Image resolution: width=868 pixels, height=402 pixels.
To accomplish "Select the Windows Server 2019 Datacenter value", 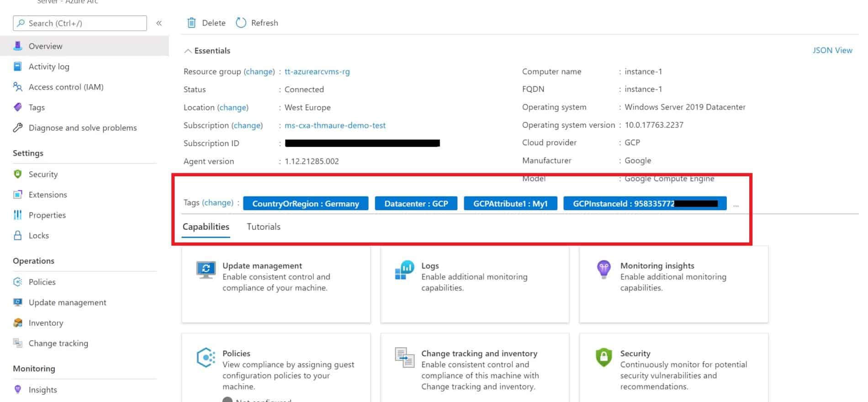I will (x=685, y=107).
